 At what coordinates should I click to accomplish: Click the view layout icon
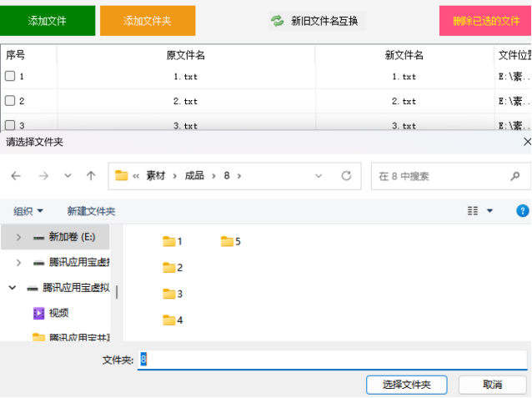[x=473, y=211]
